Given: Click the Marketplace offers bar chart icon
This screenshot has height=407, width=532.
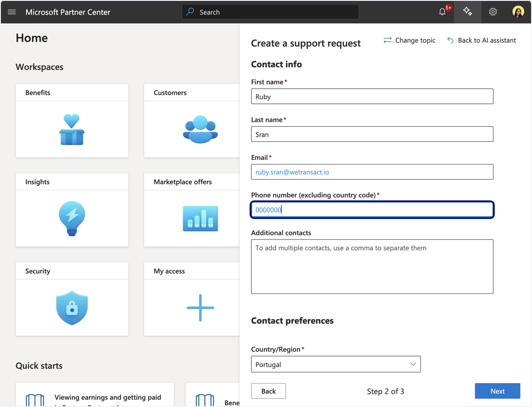Looking at the screenshot, I should click(x=200, y=219).
